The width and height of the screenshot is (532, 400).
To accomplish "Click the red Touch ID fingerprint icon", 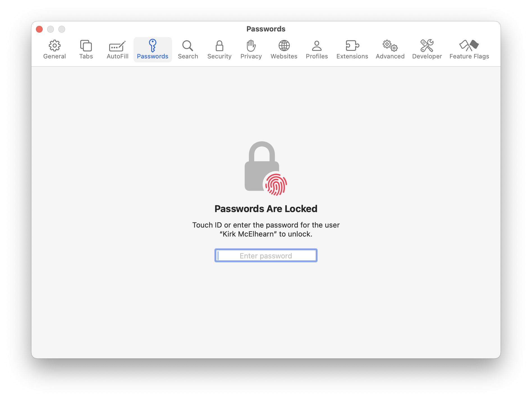I will pyautogui.click(x=276, y=185).
